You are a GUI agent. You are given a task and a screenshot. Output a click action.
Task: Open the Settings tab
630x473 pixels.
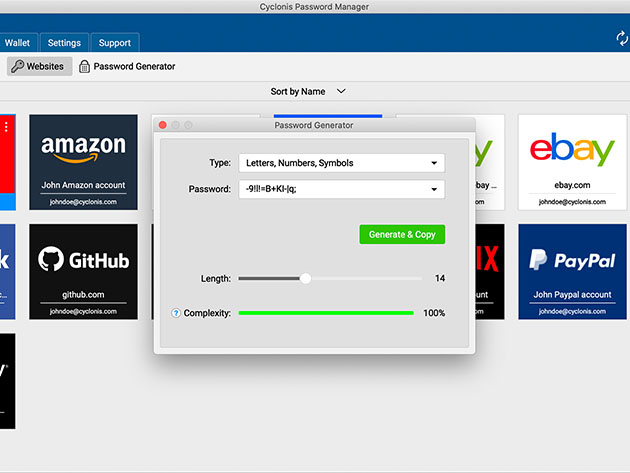[x=64, y=43]
